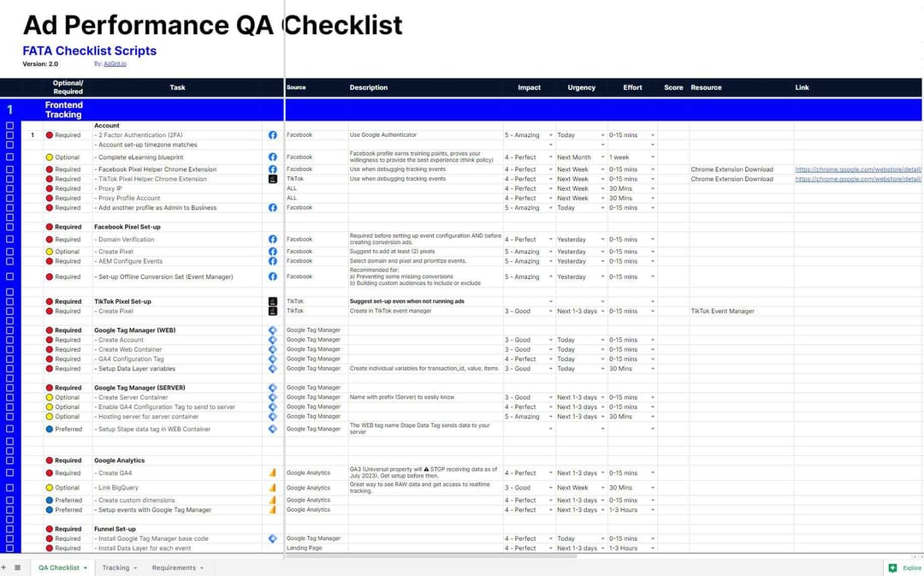This screenshot has width=924, height=576.
Task: Click Tag Manager icon beside Create Web Container
Action: coord(272,349)
